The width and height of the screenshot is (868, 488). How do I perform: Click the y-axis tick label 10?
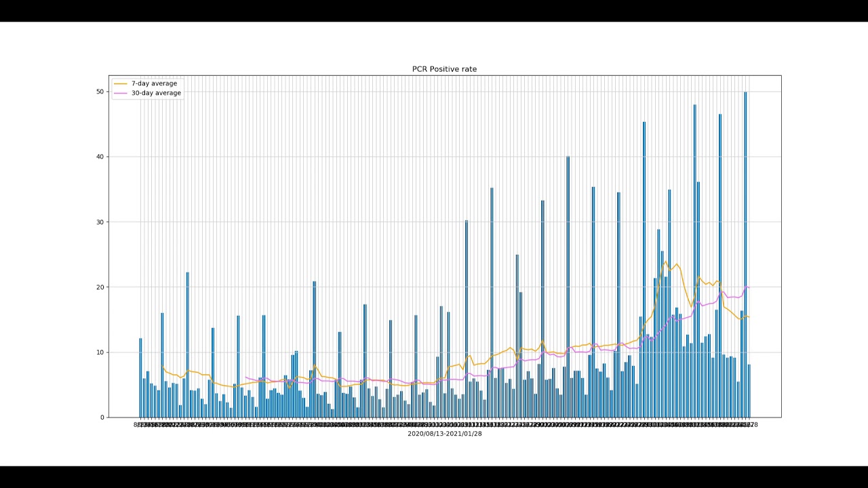click(x=100, y=352)
